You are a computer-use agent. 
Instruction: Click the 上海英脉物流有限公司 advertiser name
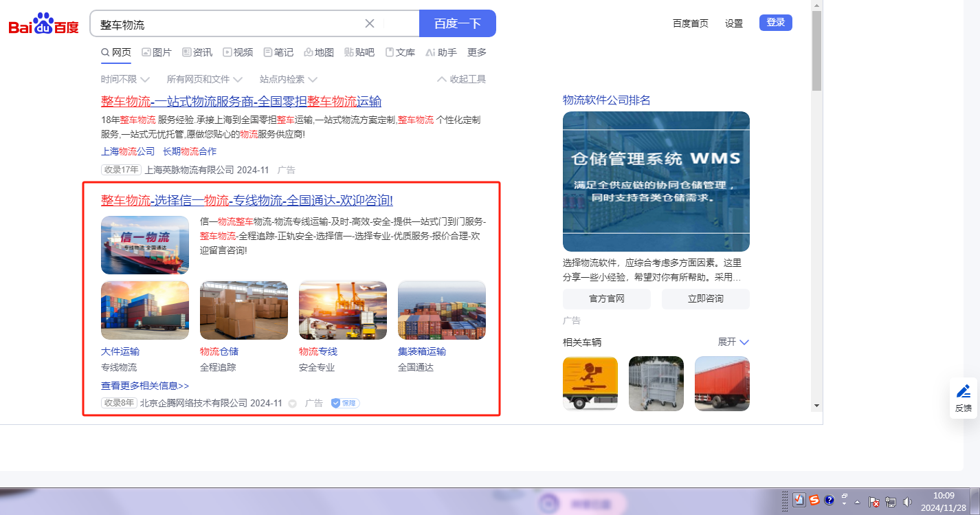[x=190, y=170]
